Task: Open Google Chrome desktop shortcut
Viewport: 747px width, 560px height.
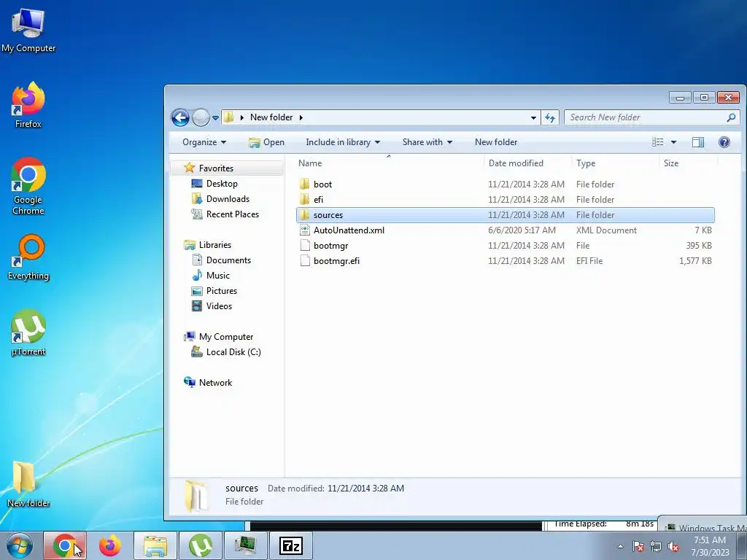Action: click(28, 186)
